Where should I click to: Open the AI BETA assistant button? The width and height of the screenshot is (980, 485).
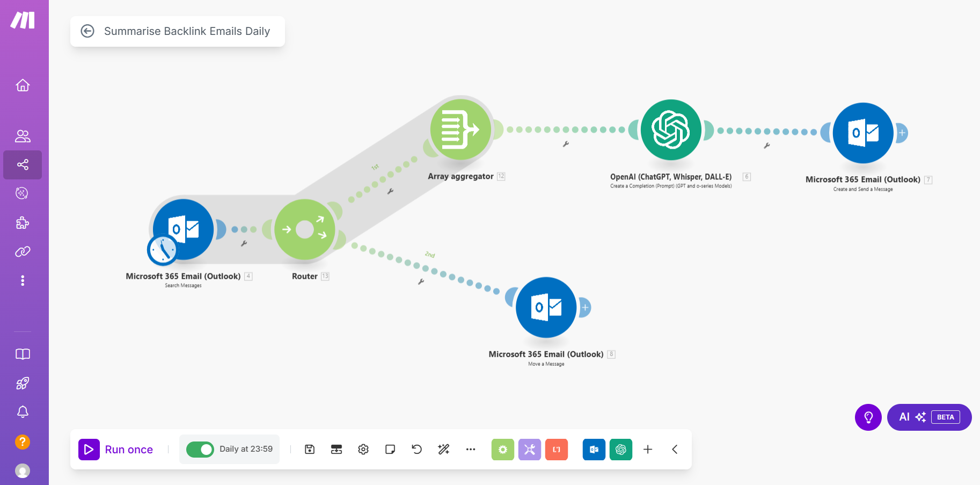point(929,417)
